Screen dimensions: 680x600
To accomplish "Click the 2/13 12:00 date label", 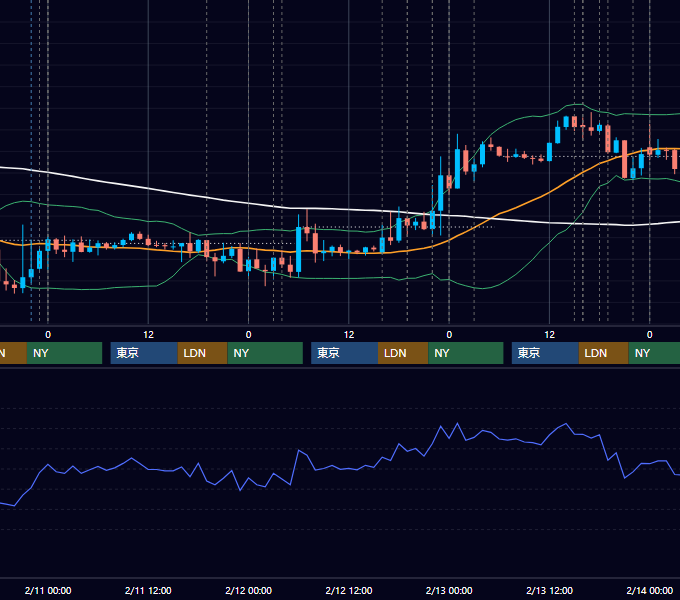I will pyautogui.click(x=549, y=590).
